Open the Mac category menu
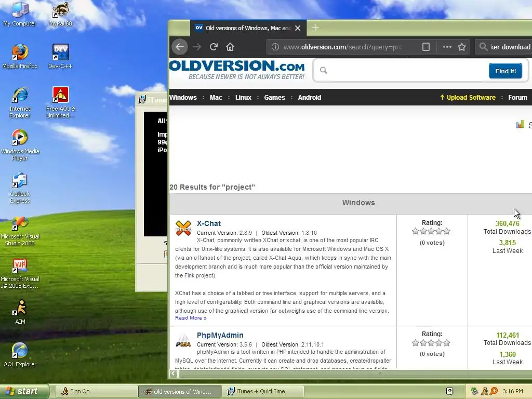This screenshot has height=399, width=532. click(216, 97)
